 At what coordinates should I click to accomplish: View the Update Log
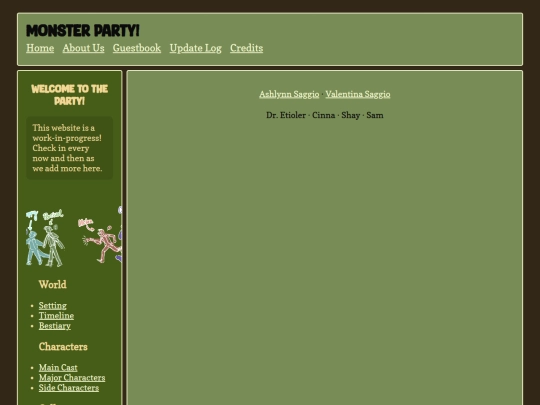click(195, 48)
